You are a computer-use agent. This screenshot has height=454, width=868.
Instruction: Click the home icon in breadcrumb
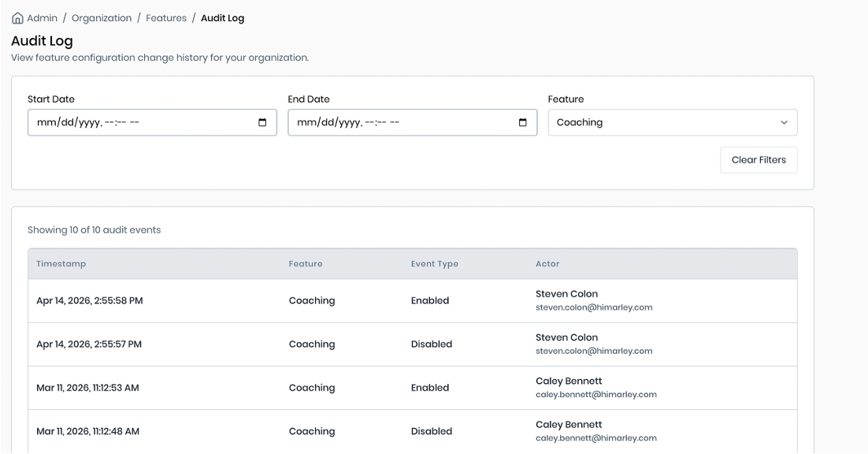click(x=17, y=18)
